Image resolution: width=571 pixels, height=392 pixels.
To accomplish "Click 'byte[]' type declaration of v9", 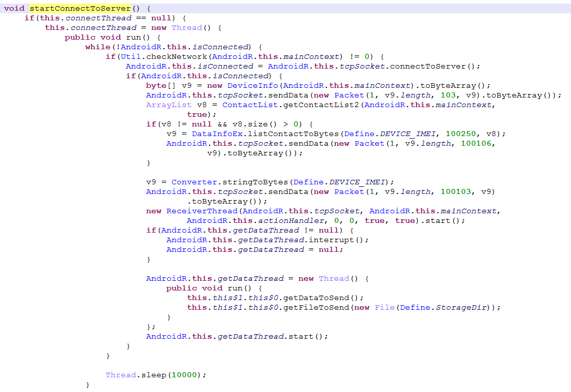I will 160,86.
